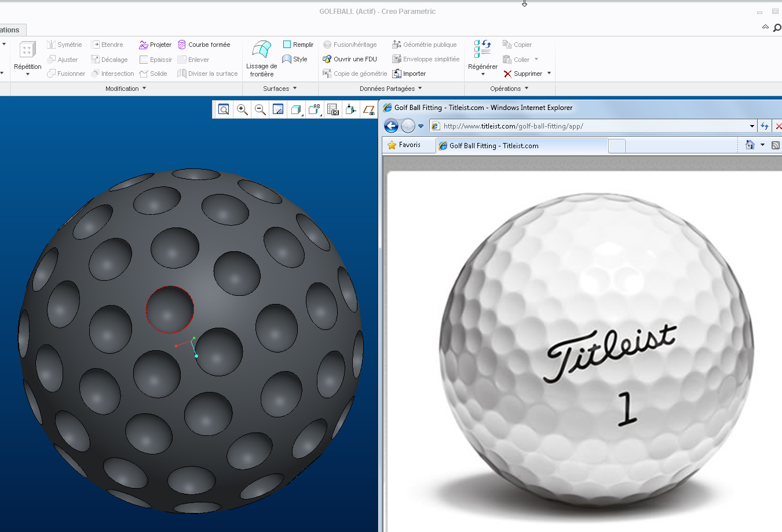Click the Coller paste button
The width and height of the screenshot is (782, 532).
(516, 60)
